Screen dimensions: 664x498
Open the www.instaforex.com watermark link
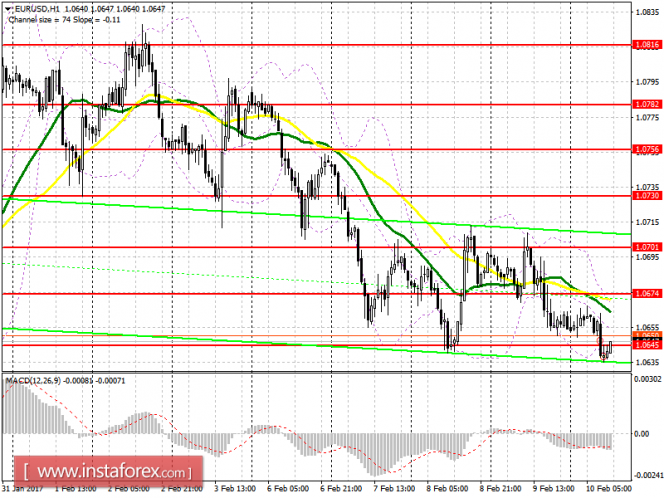coord(108,471)
